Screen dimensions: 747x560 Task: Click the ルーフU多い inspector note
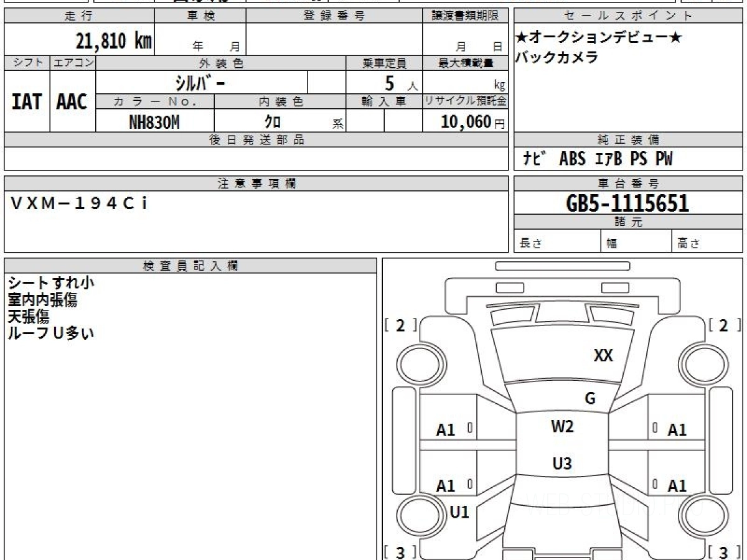[51, 333]
